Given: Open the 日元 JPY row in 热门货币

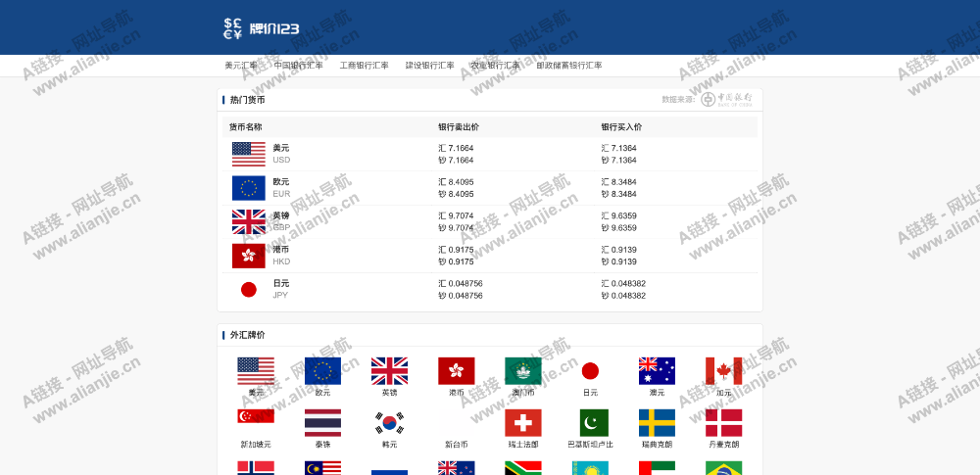Looking at the screenshot, I should pyautogui.click(x=280, y=289).
